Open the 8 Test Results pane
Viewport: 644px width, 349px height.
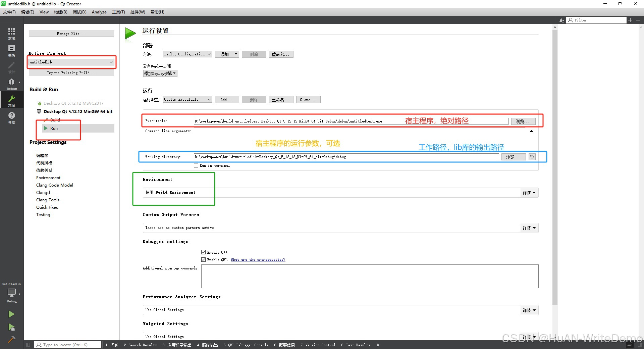356,345
